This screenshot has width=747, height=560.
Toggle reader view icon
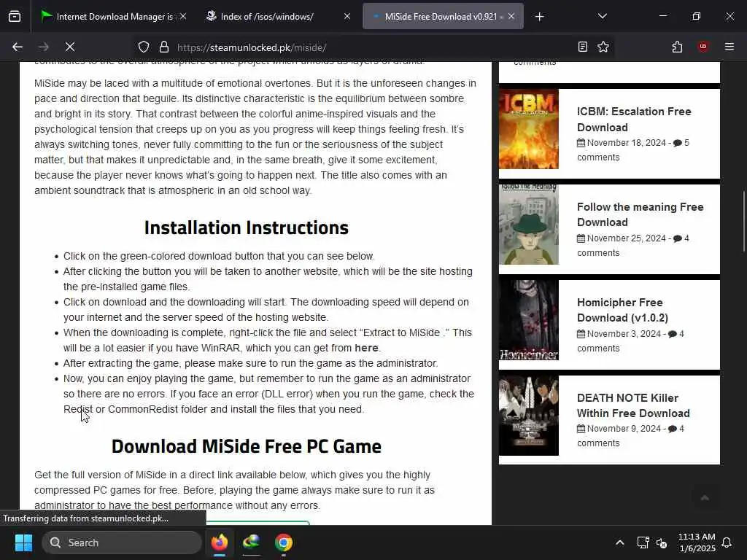tap(583, 47)
